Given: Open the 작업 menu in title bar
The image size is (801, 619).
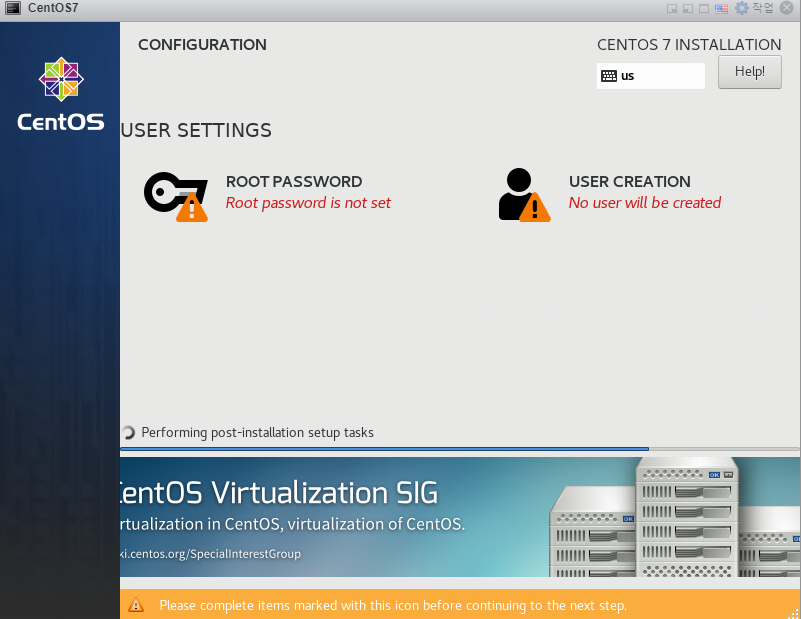Looking at the screenshot, I should point(763,8).
